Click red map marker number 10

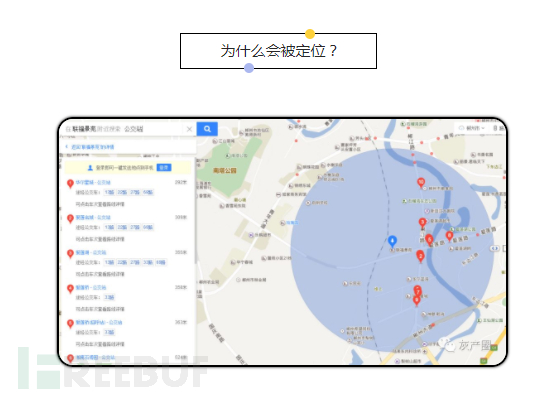[x=421, y=183]
